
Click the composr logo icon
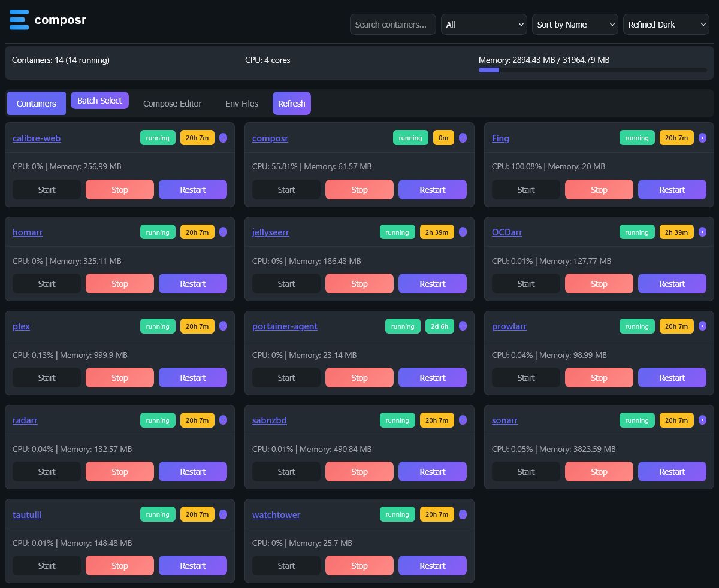point(19,19)
